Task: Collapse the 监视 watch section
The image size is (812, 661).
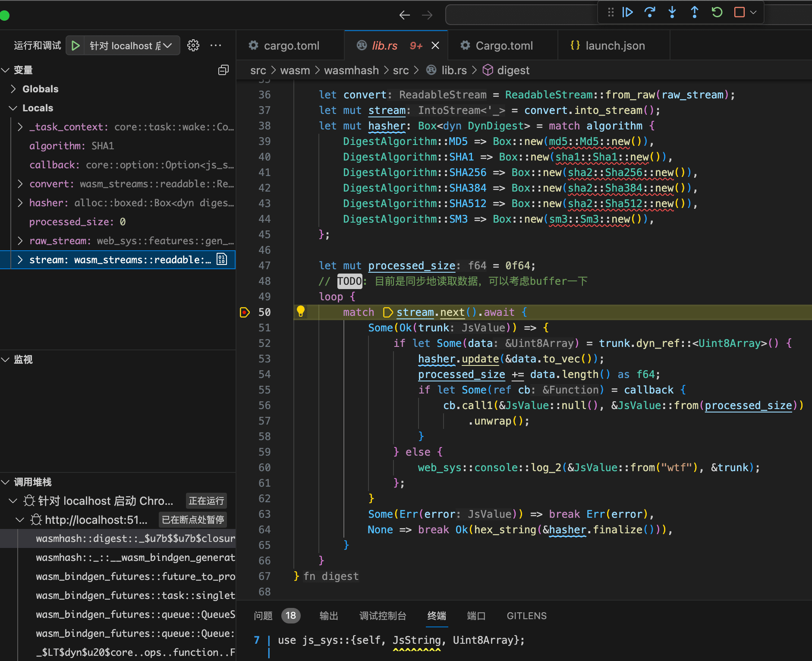Action: pos(6,359)
